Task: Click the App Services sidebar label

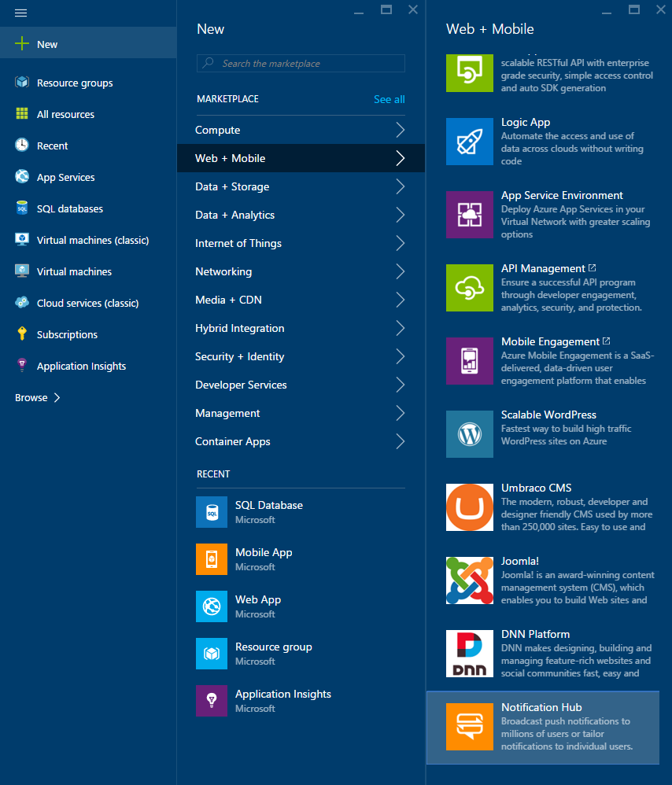Action: 65,177
